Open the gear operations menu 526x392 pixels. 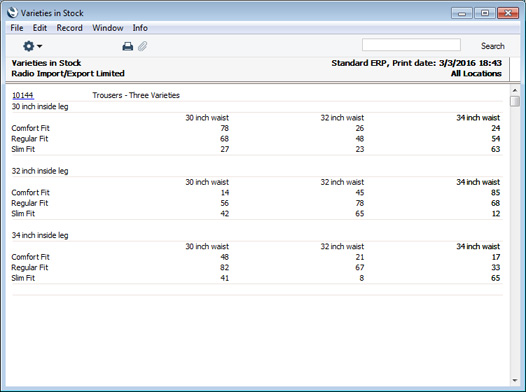32,46
